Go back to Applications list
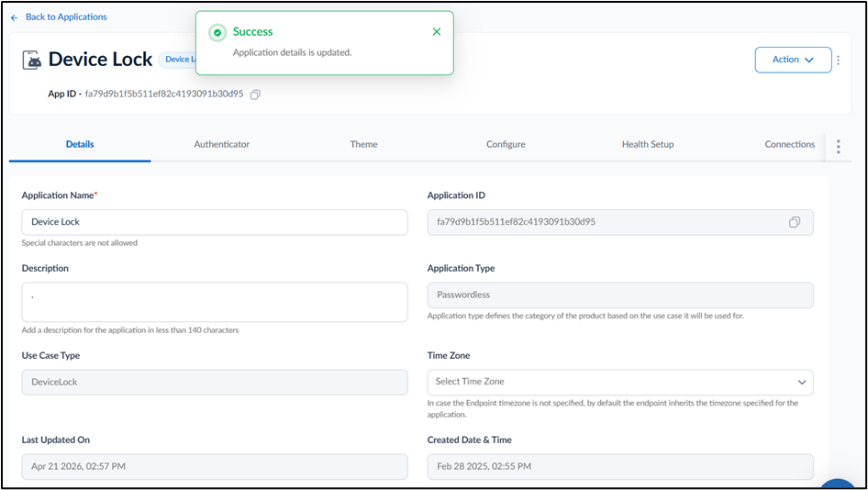This screenshot has width=868, height=490. click(59, 17)
